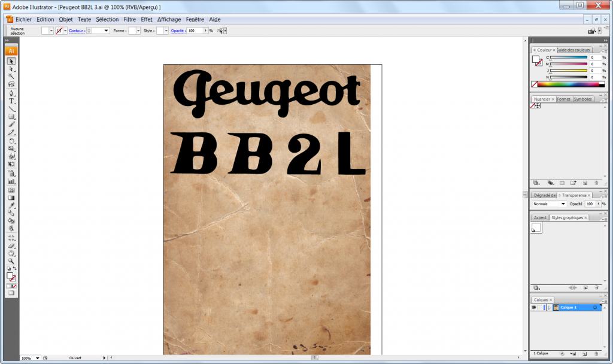Choose the Magic Wand tool
613x364 pixels.
pyautogui.click(x=11, y=76)
